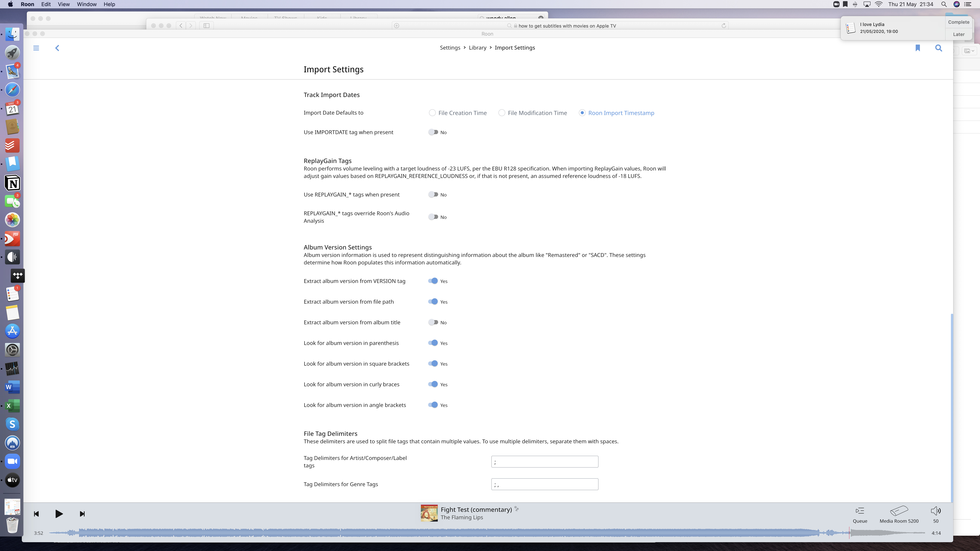Open Microsoft Excel from the Dock

12,405
